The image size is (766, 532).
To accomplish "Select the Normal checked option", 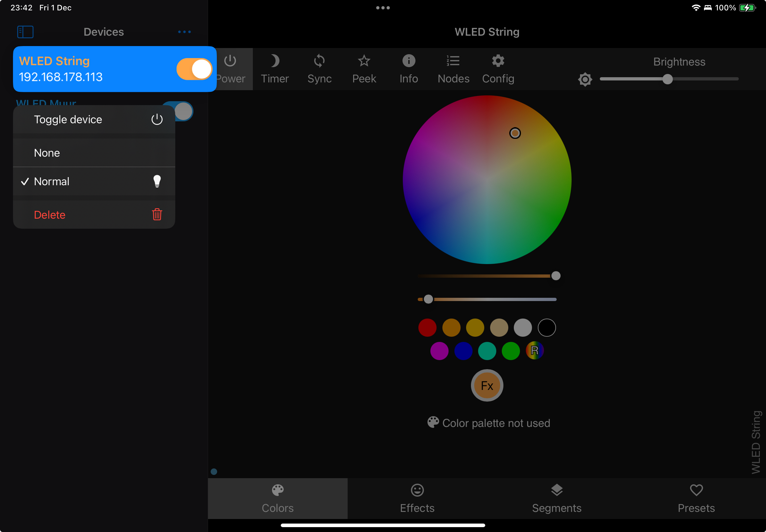I will [94, 181].
